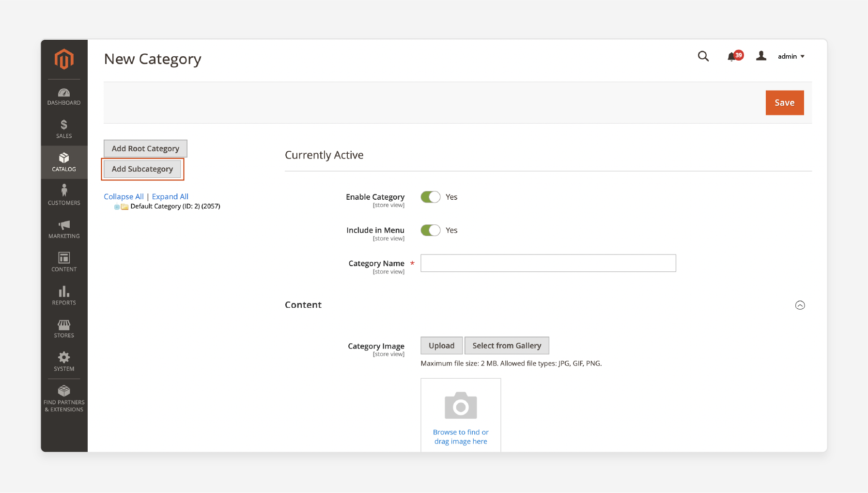Select Default Category (ID: 2) in tree
This screenshot has width=868, height=493.
point(175,206)
